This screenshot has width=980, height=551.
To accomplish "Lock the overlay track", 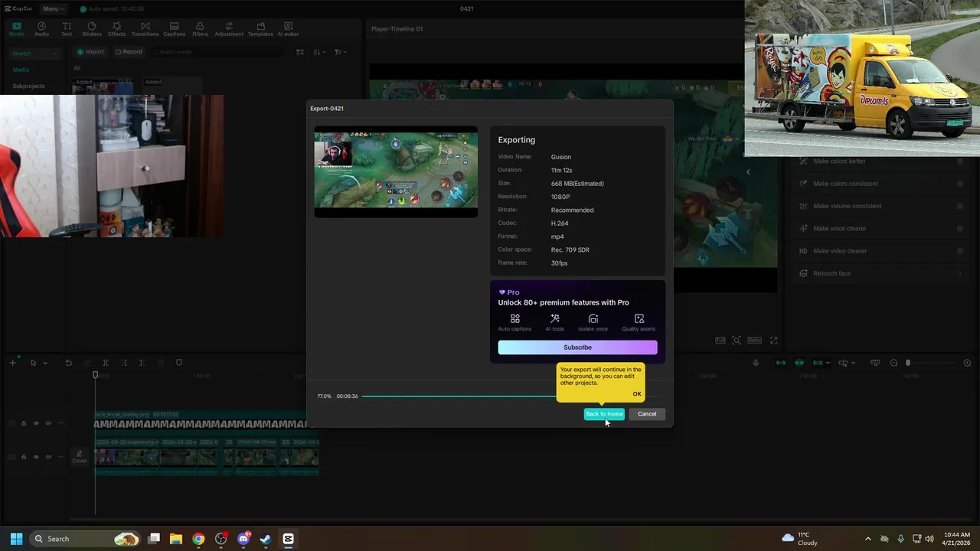I will [24, 423].
